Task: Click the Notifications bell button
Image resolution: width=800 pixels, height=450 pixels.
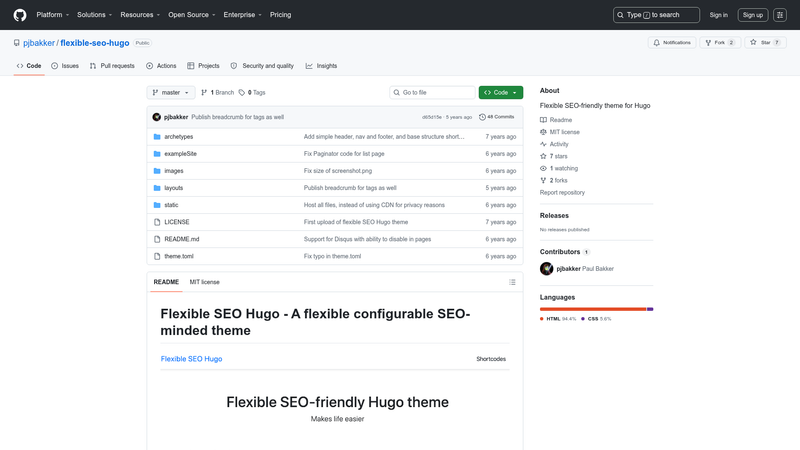Action: (672, 43)
